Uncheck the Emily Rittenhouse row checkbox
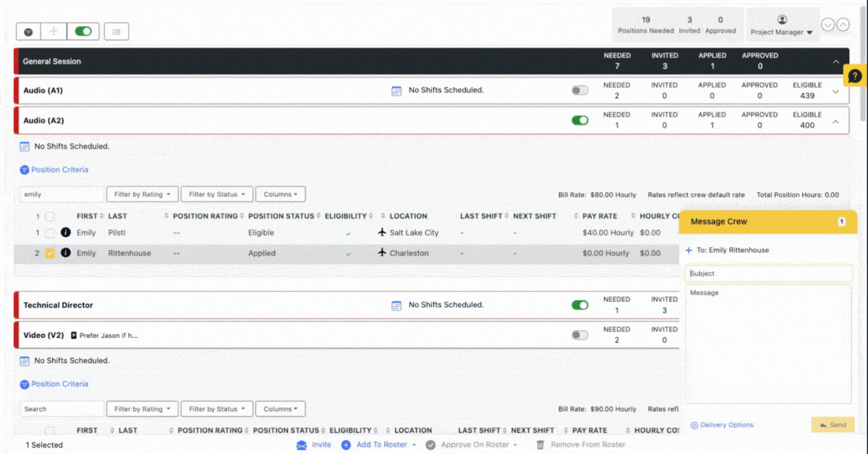 [50, 253]
